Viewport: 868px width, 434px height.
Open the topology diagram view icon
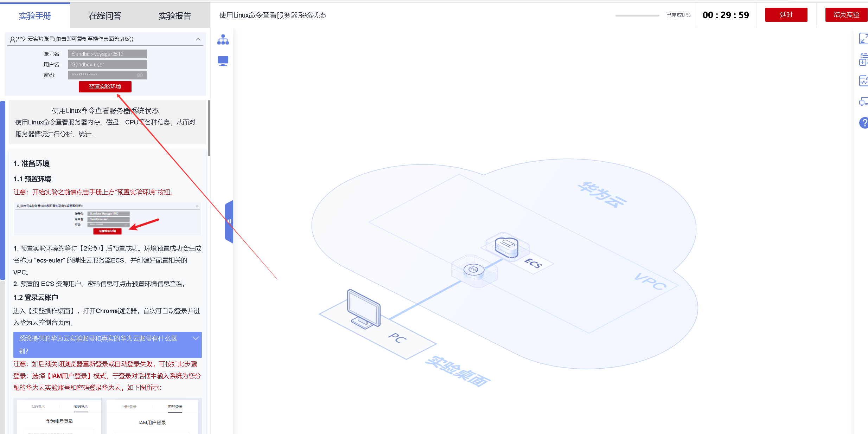coord(223,40)
